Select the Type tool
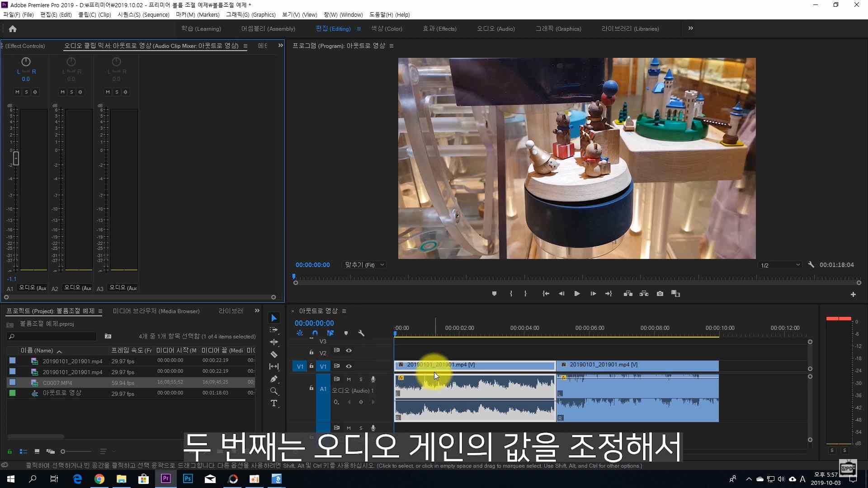868x488 pixels. tap(274, 404)
